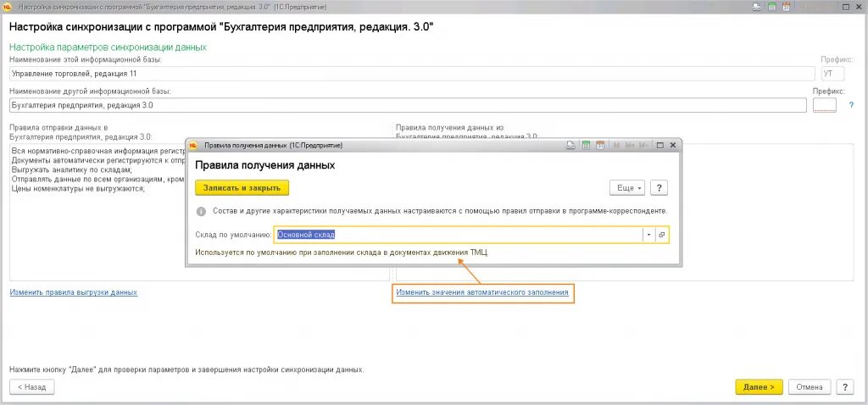Click Изменить значения автоматического заполнения link
This screenshot has width=868, height=405.
point(482,292)
